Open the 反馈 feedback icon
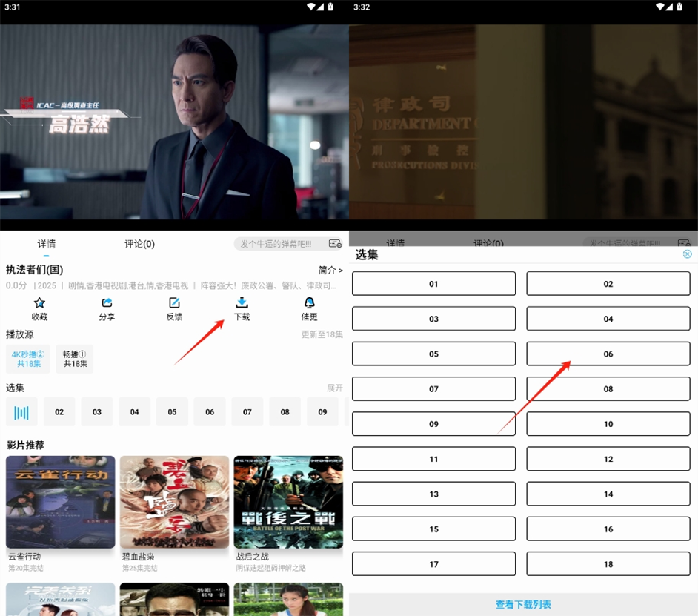Screen dimensions: 698x616 [174, 303]
